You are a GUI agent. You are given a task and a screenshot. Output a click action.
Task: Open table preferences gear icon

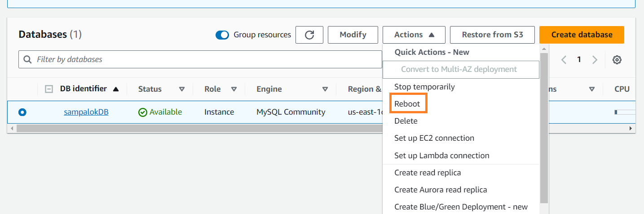coord(617,60)
